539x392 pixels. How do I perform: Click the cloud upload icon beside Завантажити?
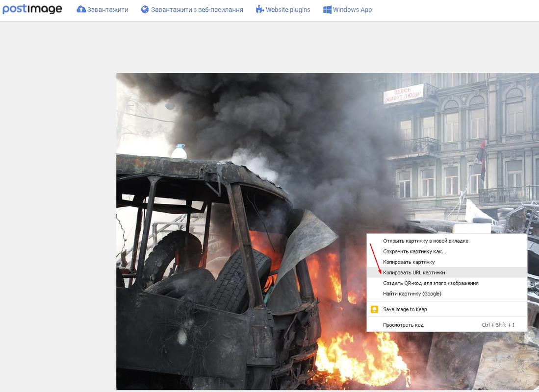click(x=81, y=9)
